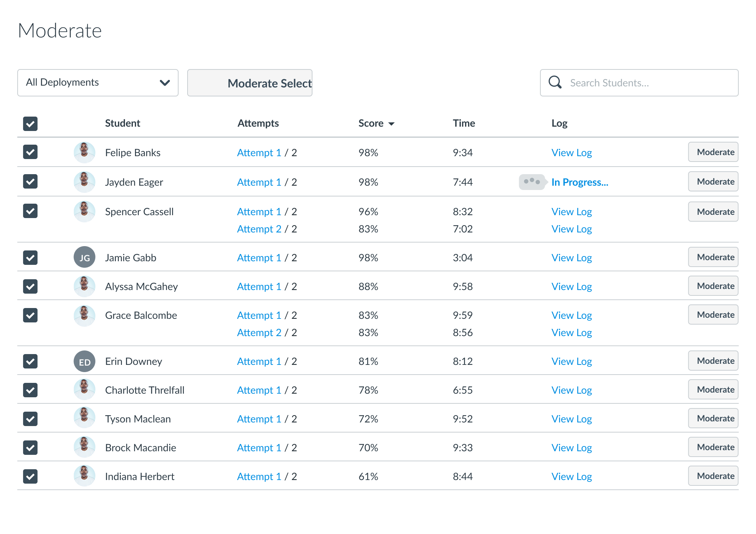Click Indiana Herbert's profile avatar
The height and width of the screenshot is (534, 756).
coord(84,476)
